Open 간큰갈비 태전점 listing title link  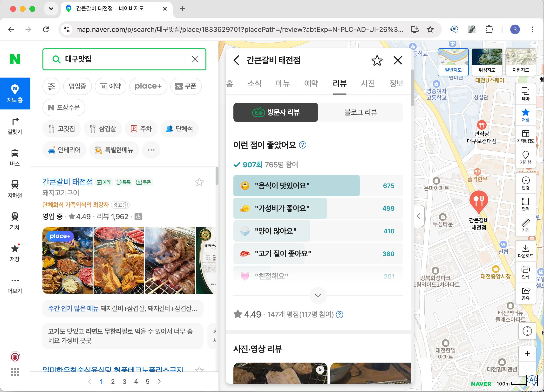68,182
